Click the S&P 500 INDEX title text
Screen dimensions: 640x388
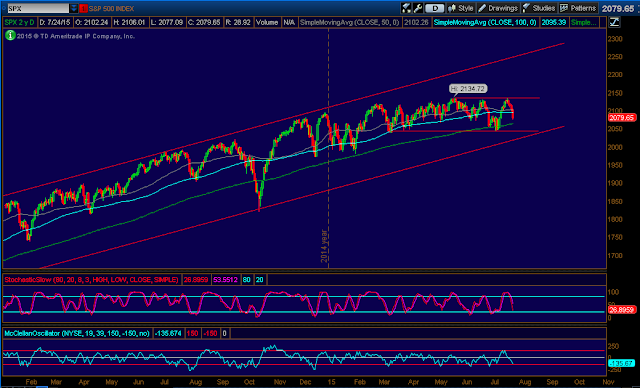[111, 9]
